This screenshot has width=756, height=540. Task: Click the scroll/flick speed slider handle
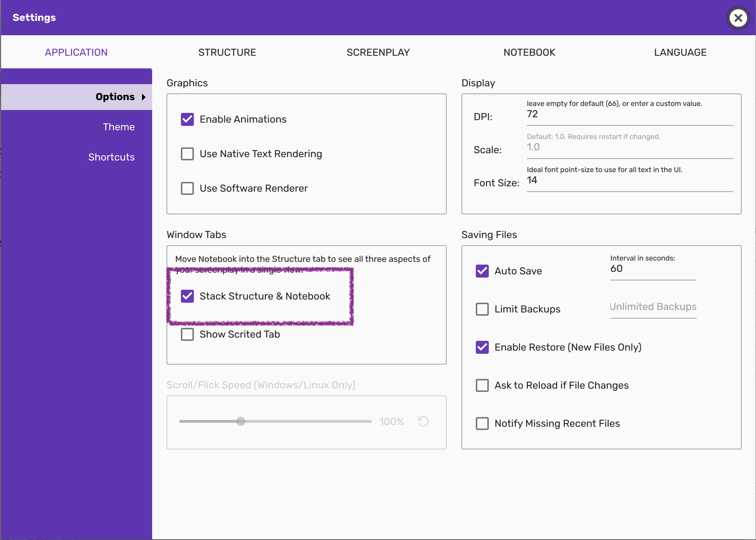[x=241, y=421]
